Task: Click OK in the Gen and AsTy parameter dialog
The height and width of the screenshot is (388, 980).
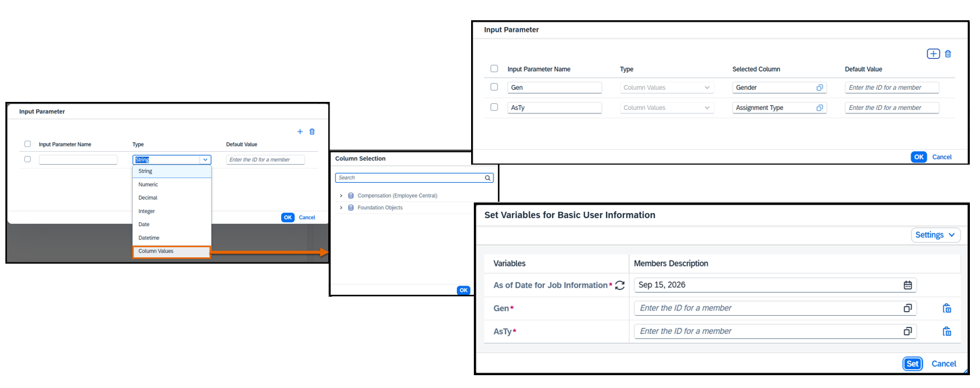Action: coord(919,157)
